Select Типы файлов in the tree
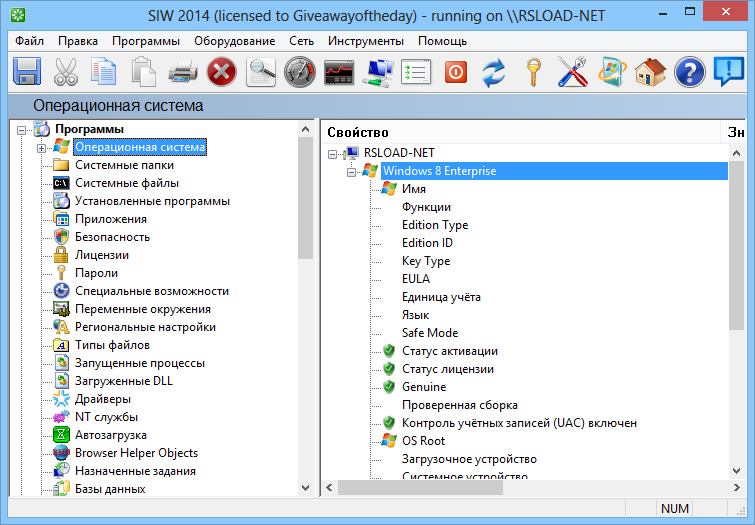755x525 pixels. 112,345
